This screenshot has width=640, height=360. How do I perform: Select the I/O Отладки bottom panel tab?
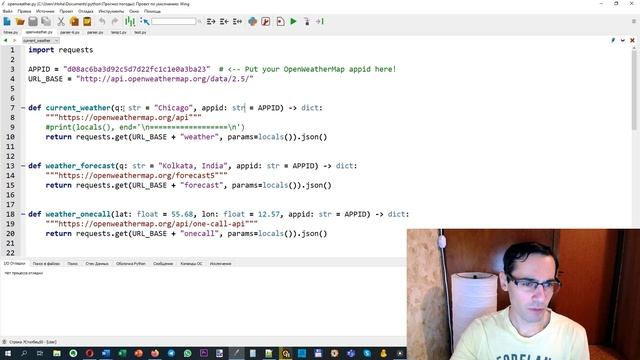click(14, 264)
